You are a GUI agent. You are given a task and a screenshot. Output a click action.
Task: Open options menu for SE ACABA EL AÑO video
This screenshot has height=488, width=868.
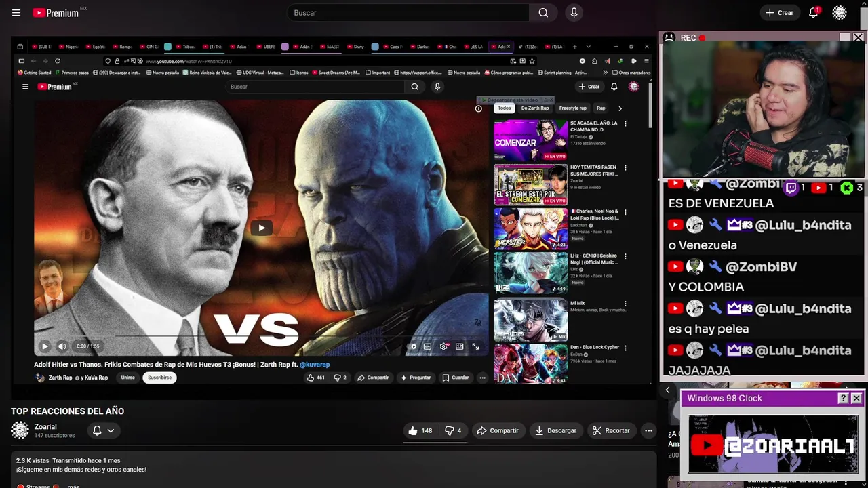tap(625, 124)
